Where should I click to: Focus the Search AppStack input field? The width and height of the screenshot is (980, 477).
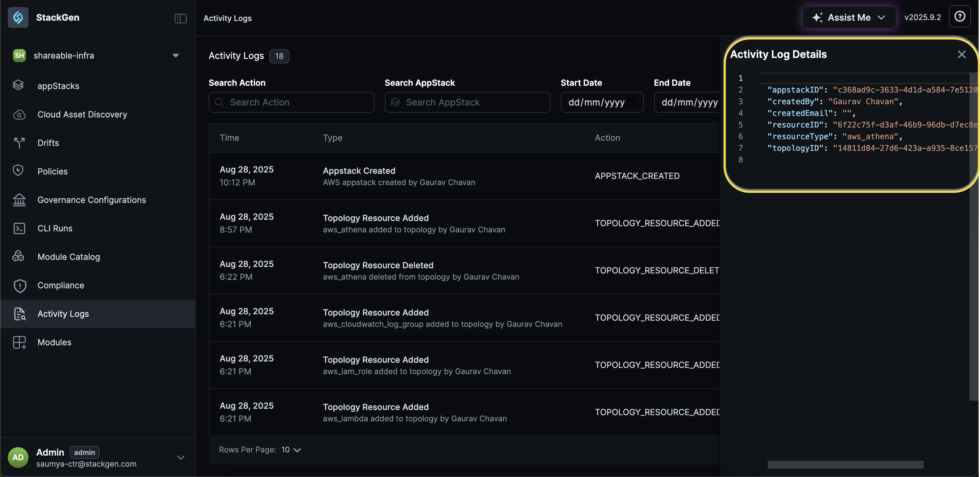pyautogui.click(x=467, y=102)
